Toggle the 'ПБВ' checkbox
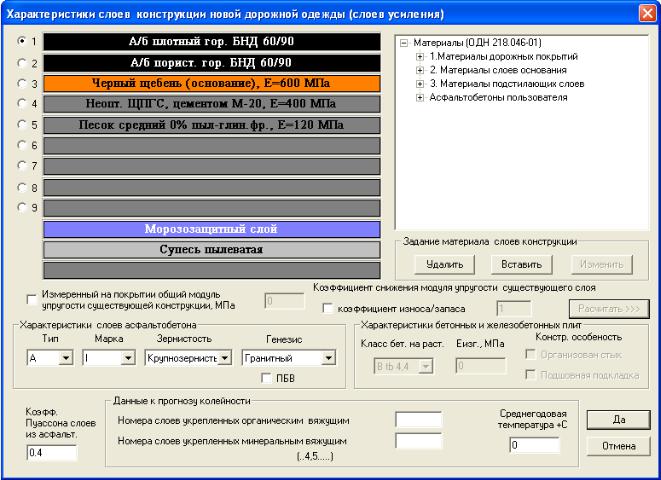The image size is (661, 480). coord(266,378)
